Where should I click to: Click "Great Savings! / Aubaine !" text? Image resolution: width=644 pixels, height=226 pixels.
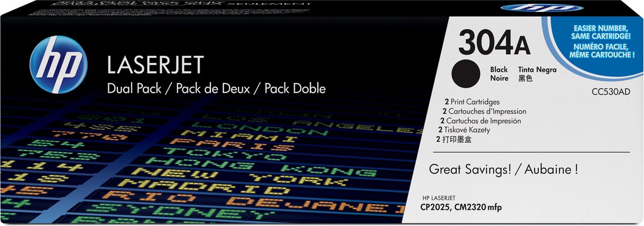tap(503, 170)
